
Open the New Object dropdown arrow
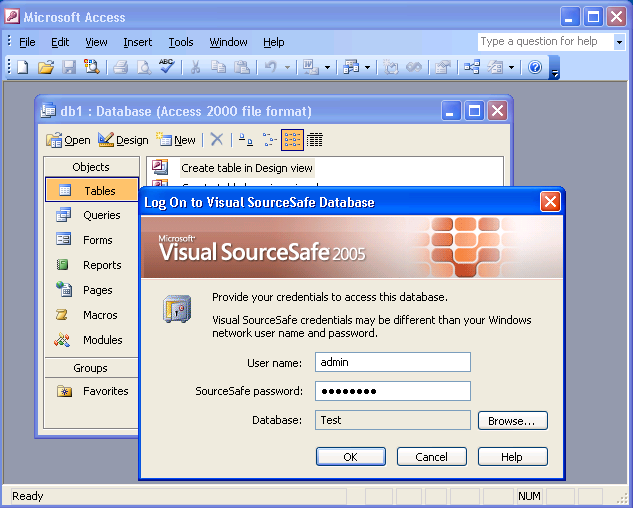coord(511,67)
